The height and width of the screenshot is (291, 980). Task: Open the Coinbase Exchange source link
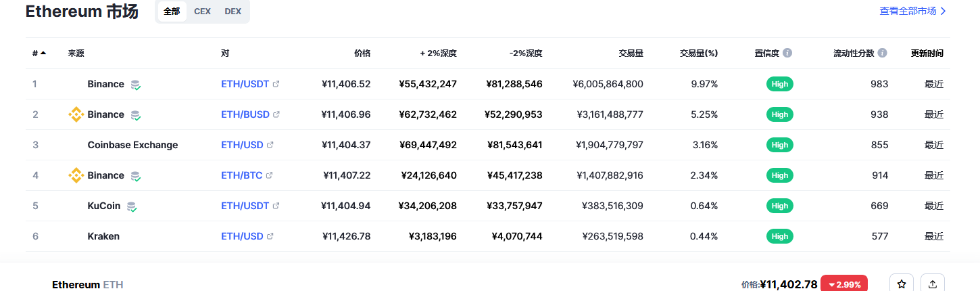click(x=132, y=145)
